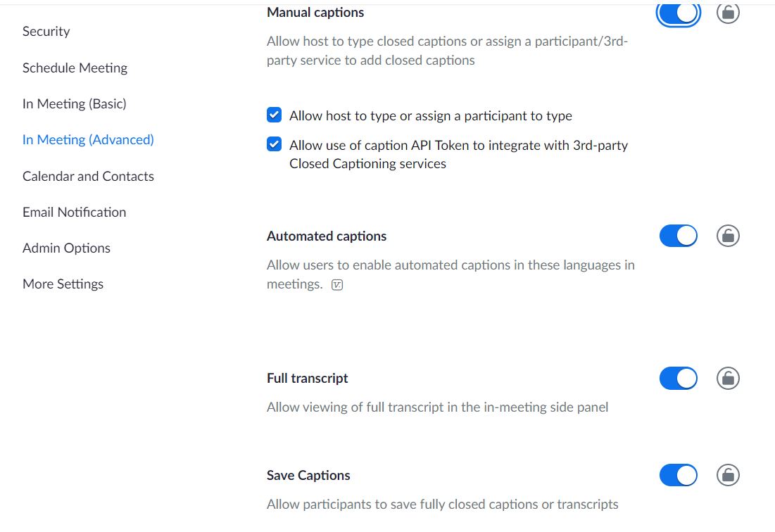The image size is (775, 532).
Task: Uncheck the caption API Token option
Action: 274,144
